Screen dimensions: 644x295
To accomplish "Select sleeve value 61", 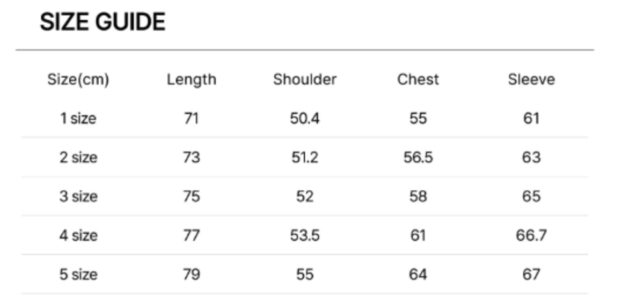I will point(531,118).
